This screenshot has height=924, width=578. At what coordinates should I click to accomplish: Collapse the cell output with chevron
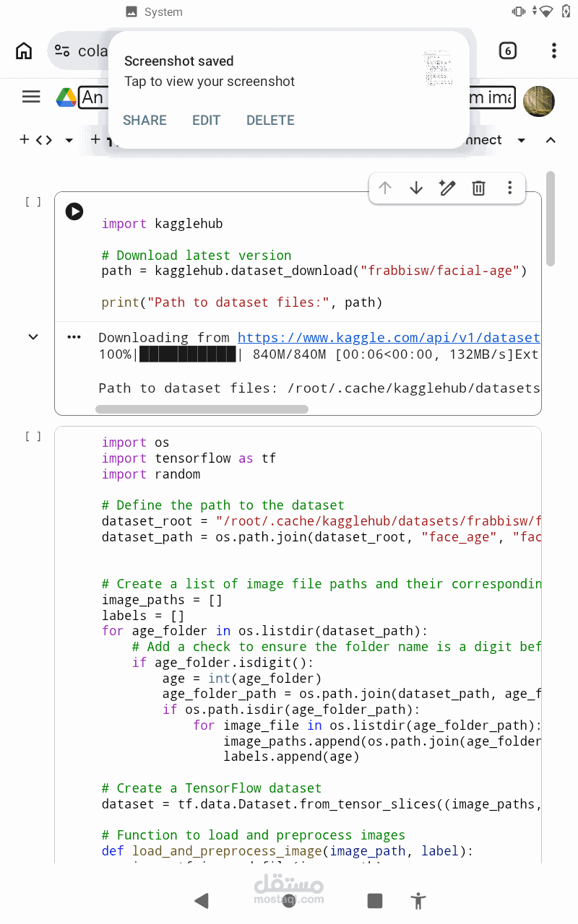tap(33, 336)
